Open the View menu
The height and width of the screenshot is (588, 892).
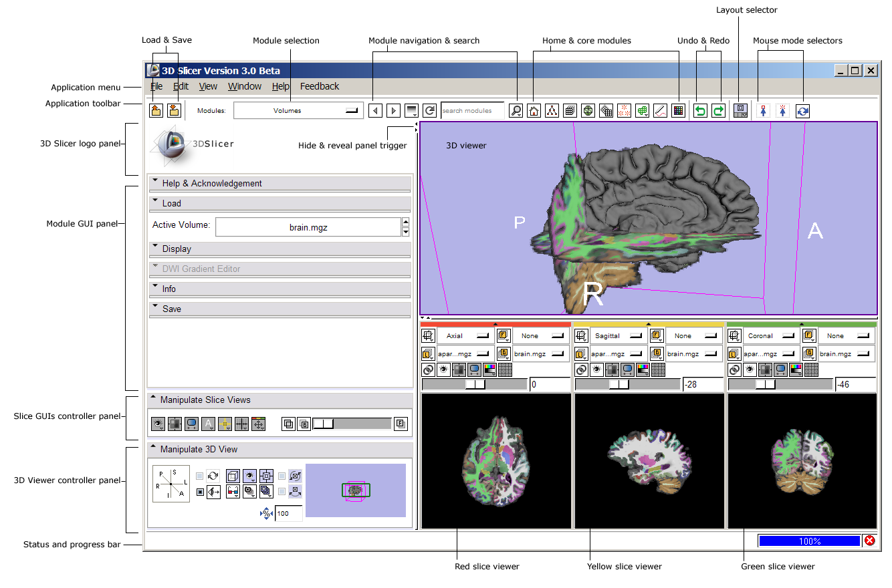tap(208, 86)
